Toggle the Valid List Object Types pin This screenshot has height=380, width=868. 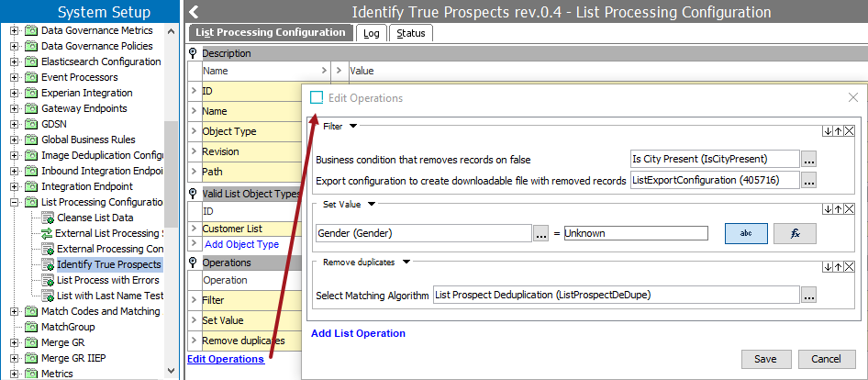[x=193, y=194]
